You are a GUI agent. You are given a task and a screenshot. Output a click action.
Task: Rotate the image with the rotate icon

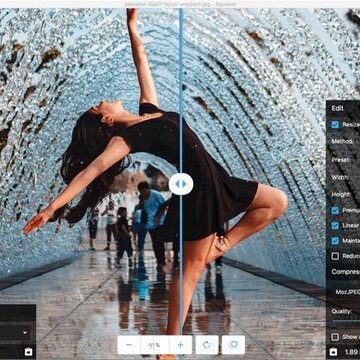pos(207,345)
